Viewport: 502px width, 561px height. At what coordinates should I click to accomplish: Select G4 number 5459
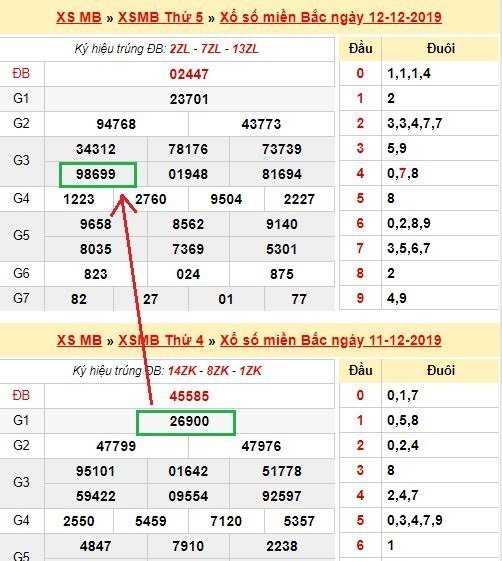(151, 521)
